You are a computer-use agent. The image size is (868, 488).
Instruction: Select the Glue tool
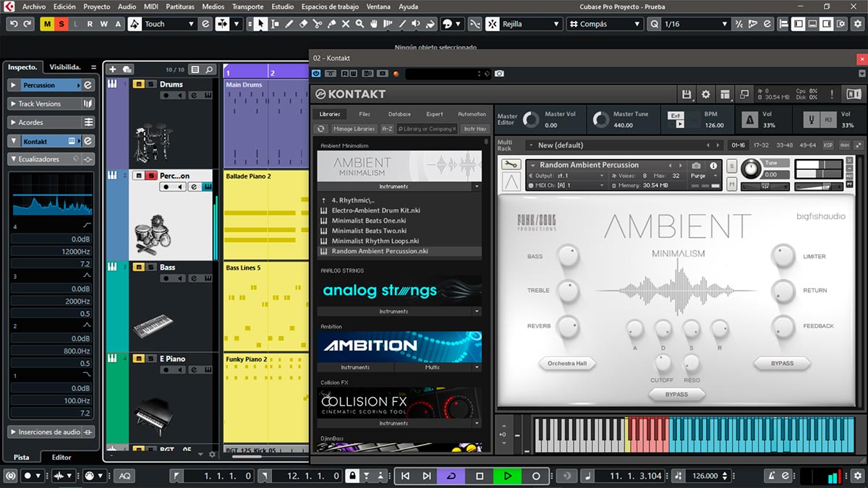(x=331, y=24)
